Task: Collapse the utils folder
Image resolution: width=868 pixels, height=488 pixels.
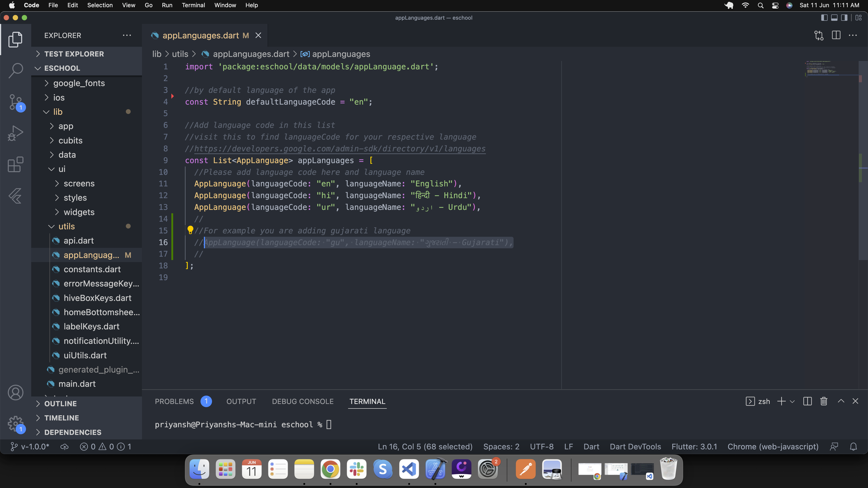Action: 66,226
